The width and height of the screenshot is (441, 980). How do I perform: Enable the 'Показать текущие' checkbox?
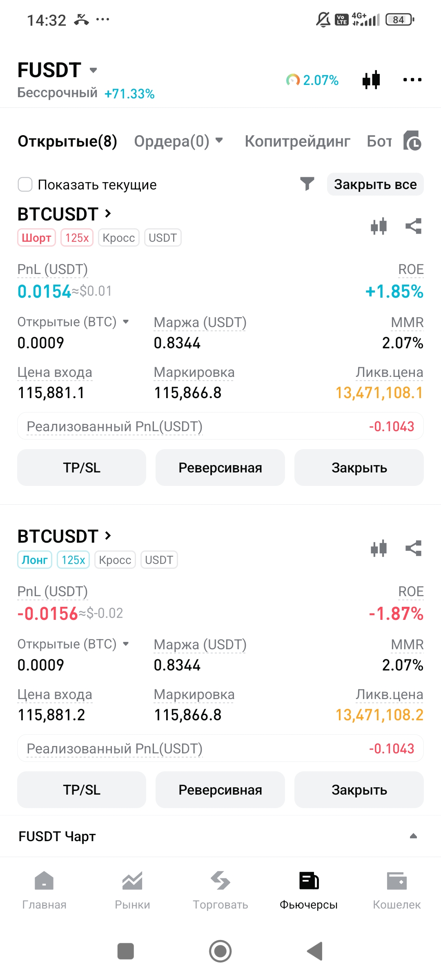click(x=25, y=185)
